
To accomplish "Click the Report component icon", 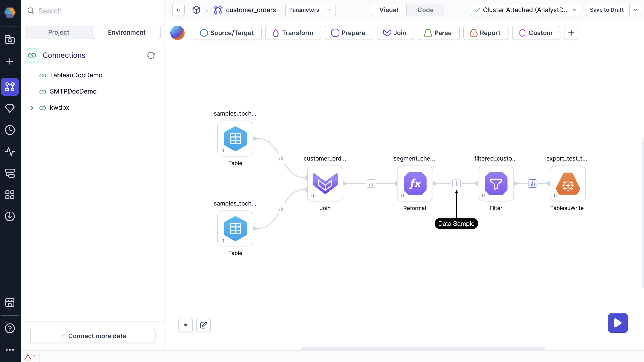I will (x=473, y=33).
